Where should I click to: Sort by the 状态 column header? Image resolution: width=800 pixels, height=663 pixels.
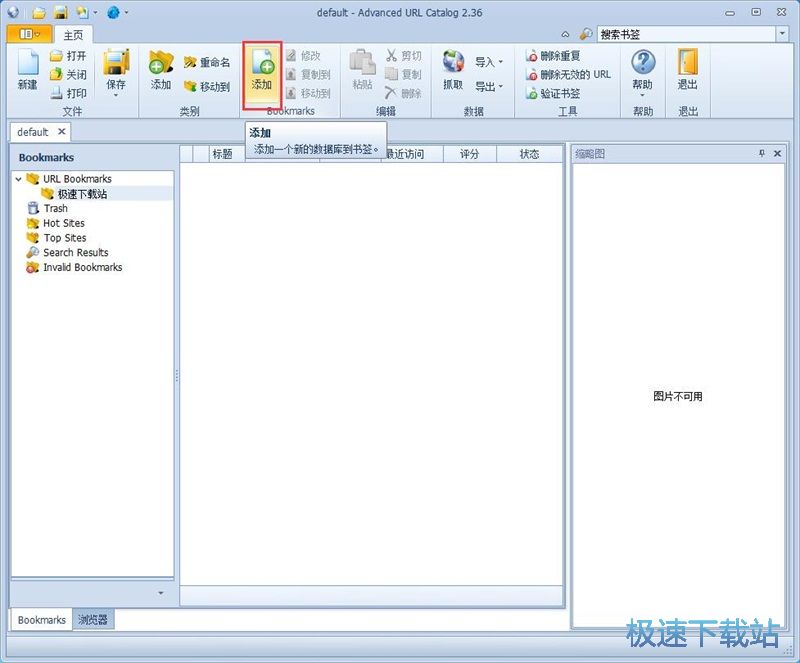click(529, 154)
